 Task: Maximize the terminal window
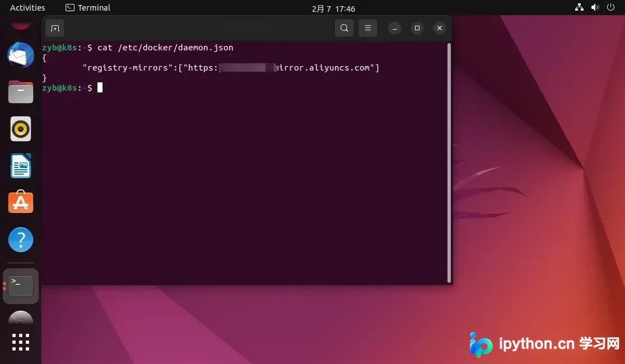pyautogui.click(x=417, y=28)
